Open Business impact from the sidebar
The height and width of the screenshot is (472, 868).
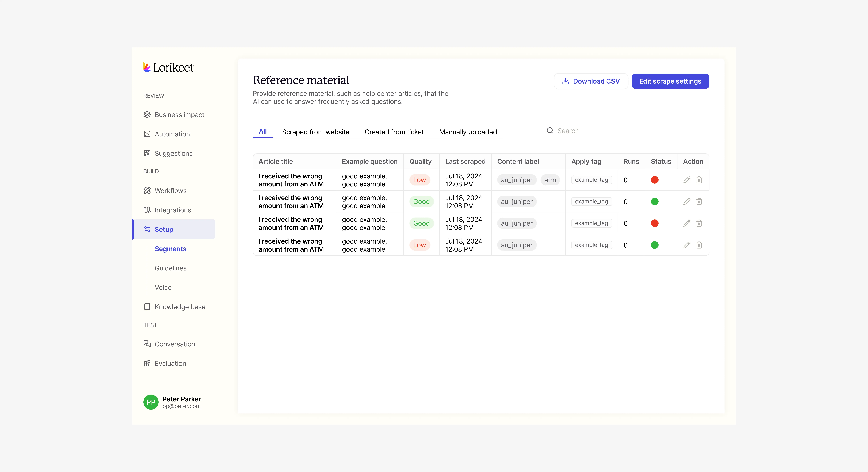tap(179, 115)
